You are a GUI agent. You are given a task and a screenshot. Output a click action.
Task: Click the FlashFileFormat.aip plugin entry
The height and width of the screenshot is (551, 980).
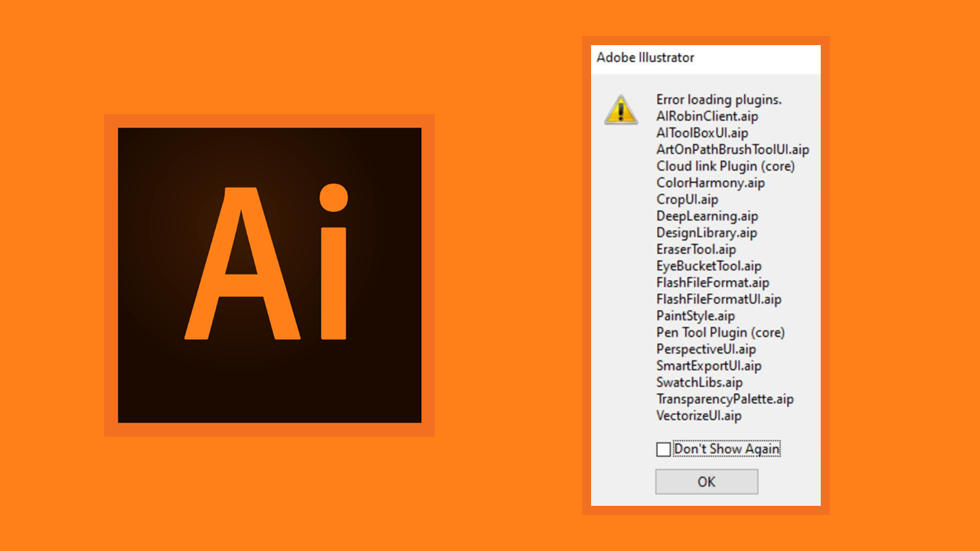pos(713,283)
